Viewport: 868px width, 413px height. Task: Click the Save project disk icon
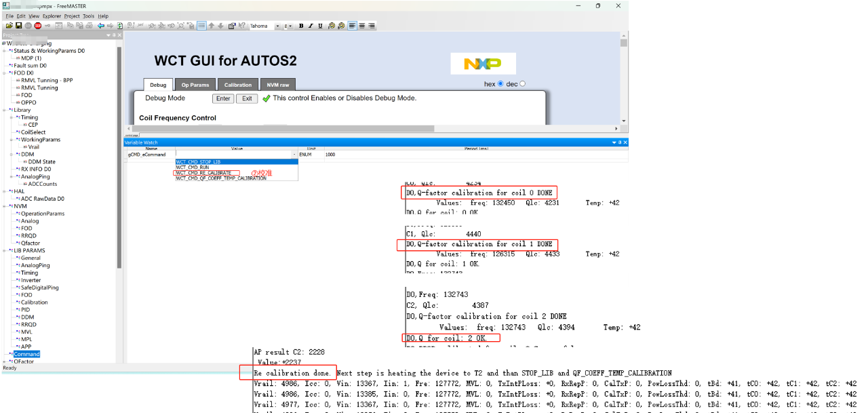pyautogui.click(x=19, y=26)
